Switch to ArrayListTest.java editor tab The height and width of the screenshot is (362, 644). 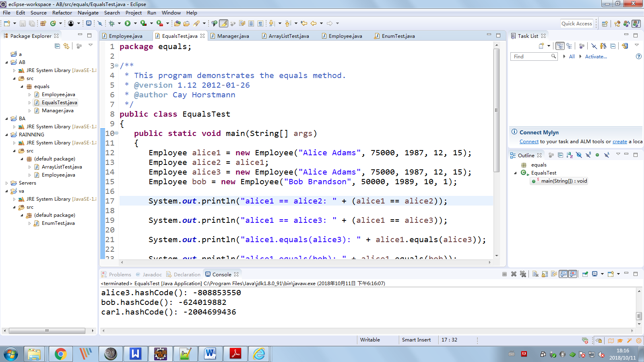289,36
